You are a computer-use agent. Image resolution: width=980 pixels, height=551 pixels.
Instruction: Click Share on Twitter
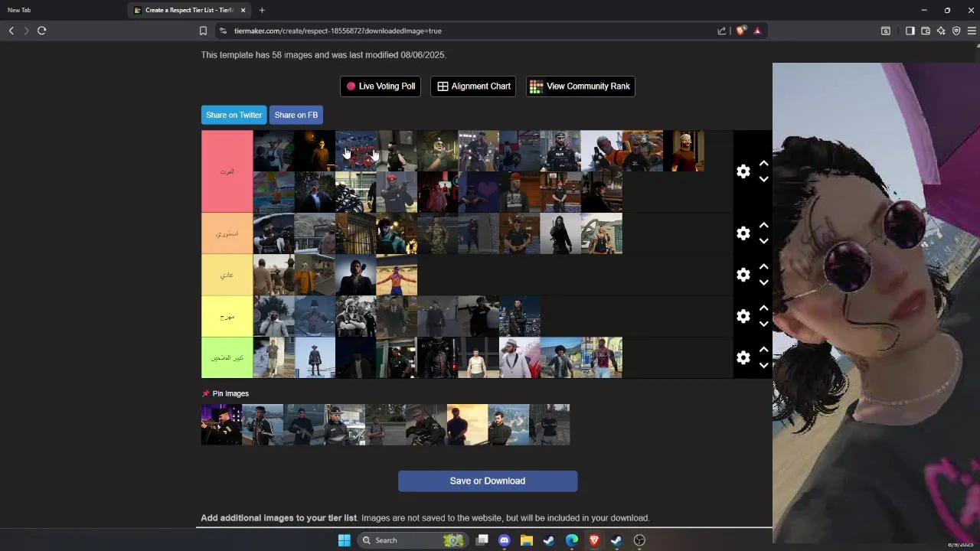pyautogui.click(x=234, y=115)
